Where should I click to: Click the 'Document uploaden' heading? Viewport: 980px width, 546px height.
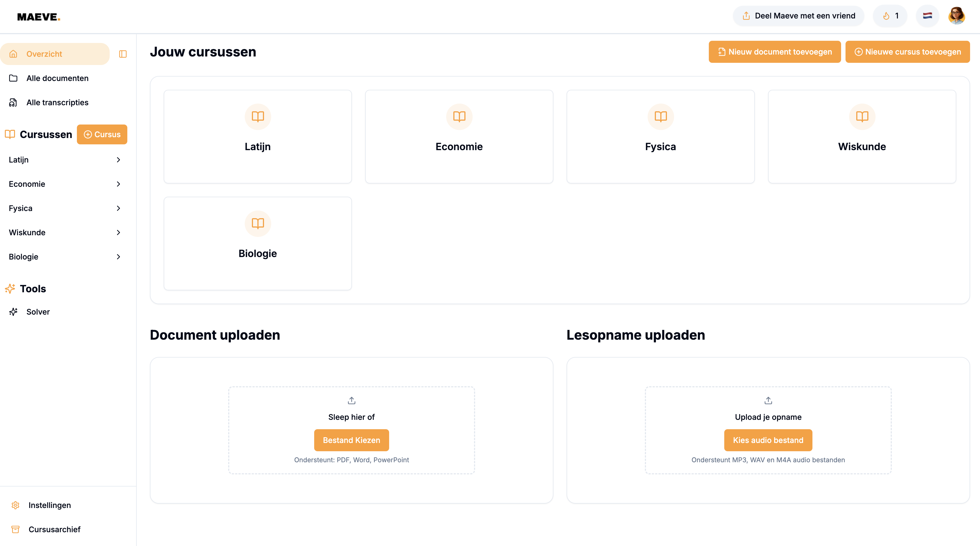coord(215,335)
